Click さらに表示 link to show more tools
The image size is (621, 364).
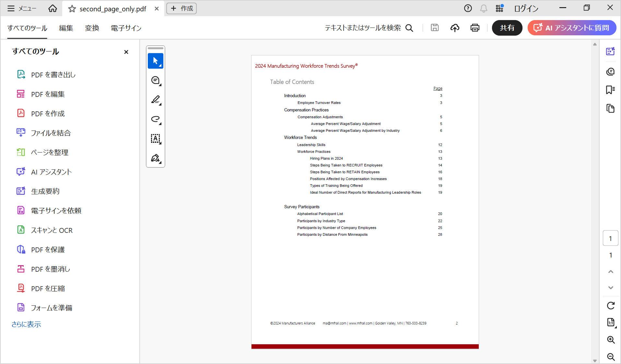click(x=26, y=324)
